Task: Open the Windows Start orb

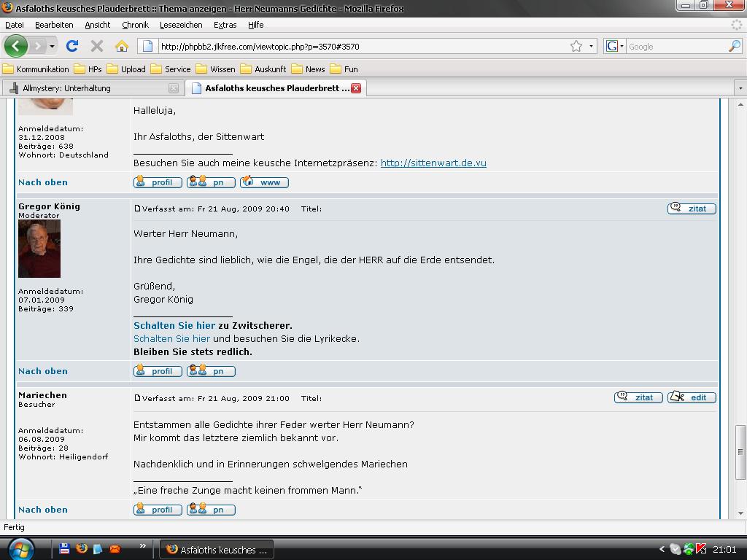Action: point(21,549)
